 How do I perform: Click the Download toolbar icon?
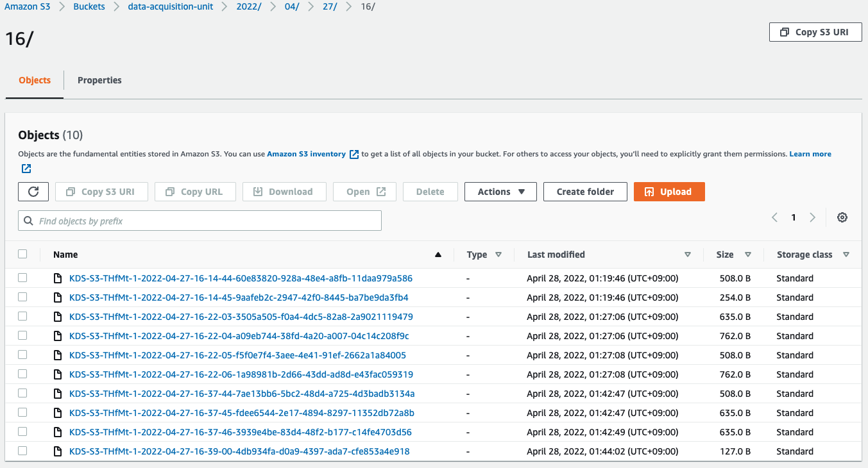pos(257,191)
